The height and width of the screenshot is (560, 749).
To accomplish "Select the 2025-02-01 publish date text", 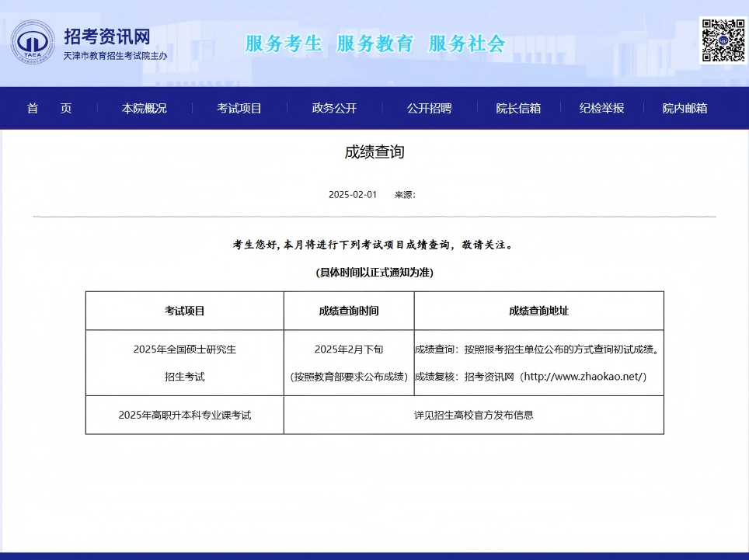I will coord(350,194).
